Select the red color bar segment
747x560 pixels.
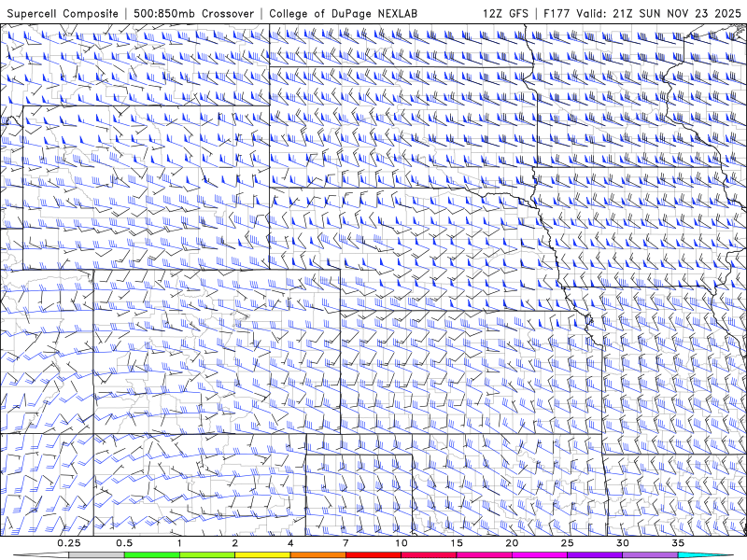click(x=373, y=555)
